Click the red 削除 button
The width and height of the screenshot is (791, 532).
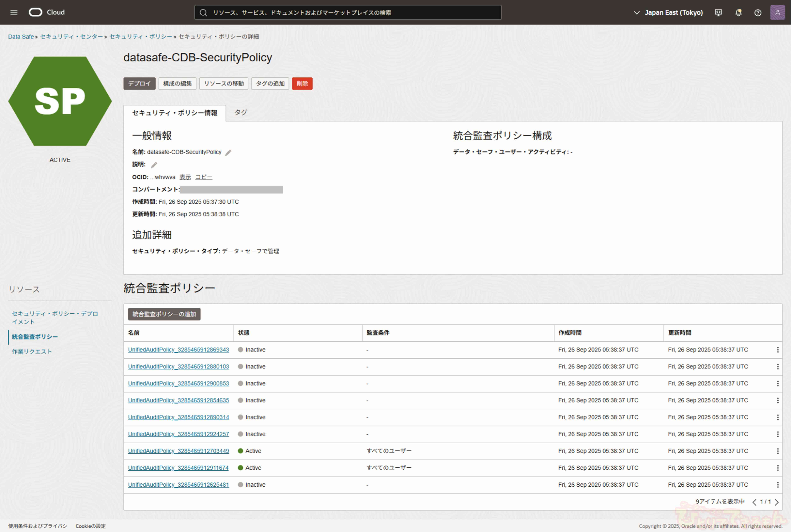pos(302,84)
